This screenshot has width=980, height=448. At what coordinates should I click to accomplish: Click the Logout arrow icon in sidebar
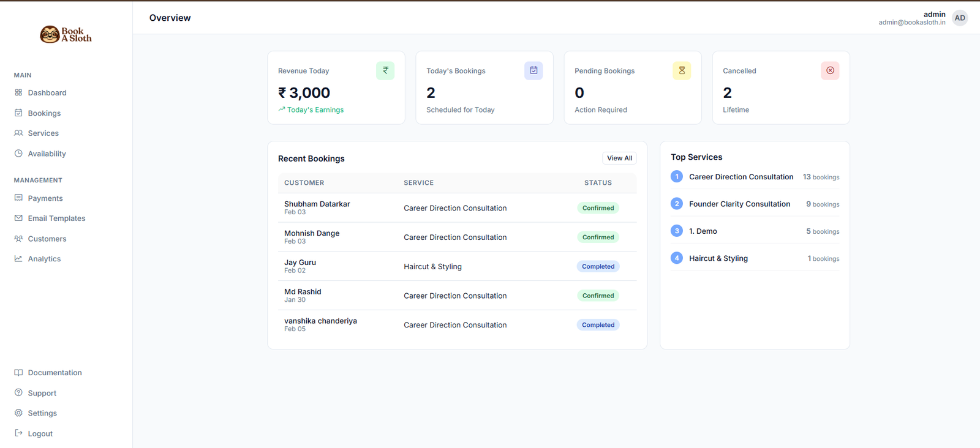(x=18, y=433)
